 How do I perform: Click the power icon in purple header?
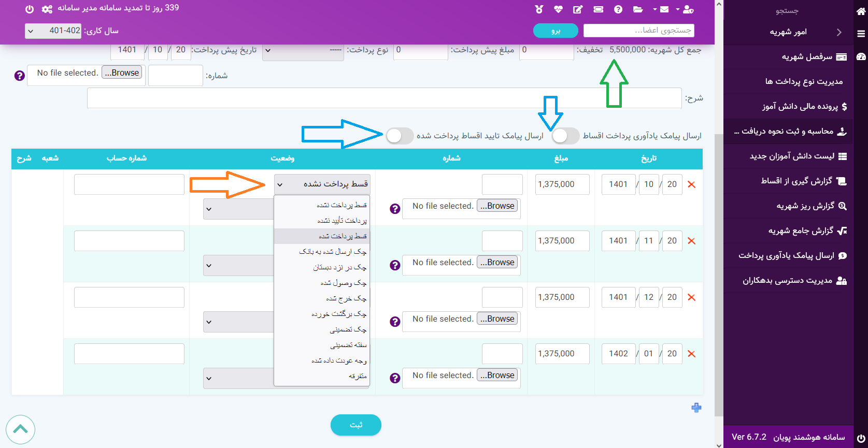(30, 9)
